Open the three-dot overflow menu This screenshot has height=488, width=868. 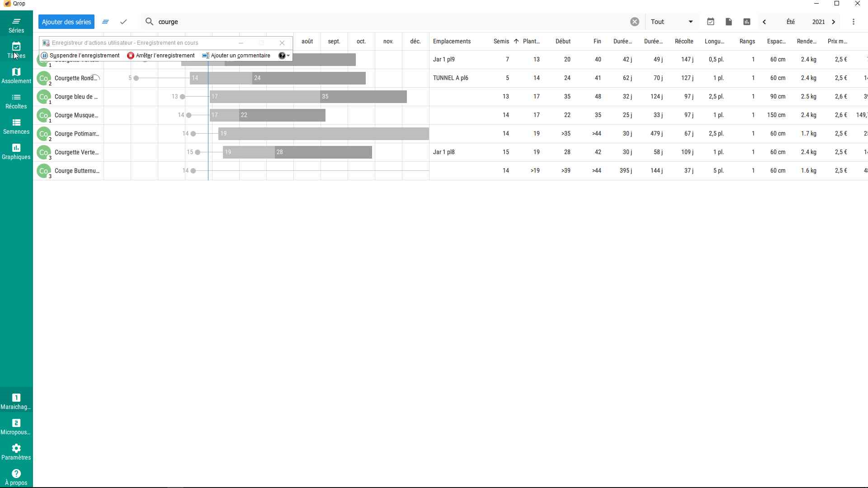point(854,22)
